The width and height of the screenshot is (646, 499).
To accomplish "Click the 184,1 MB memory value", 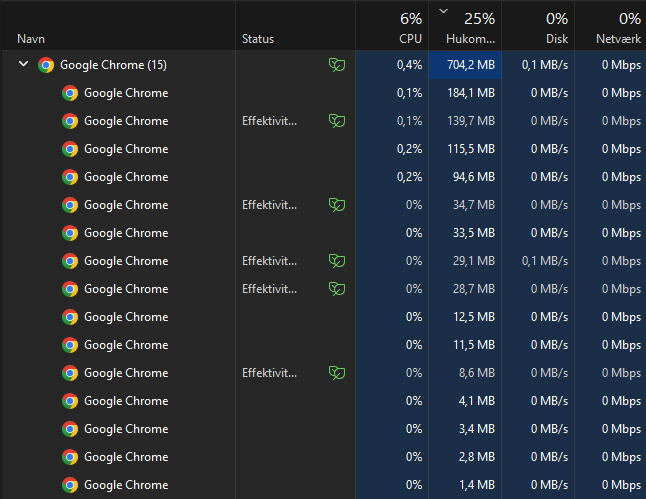I will (471, 93).
